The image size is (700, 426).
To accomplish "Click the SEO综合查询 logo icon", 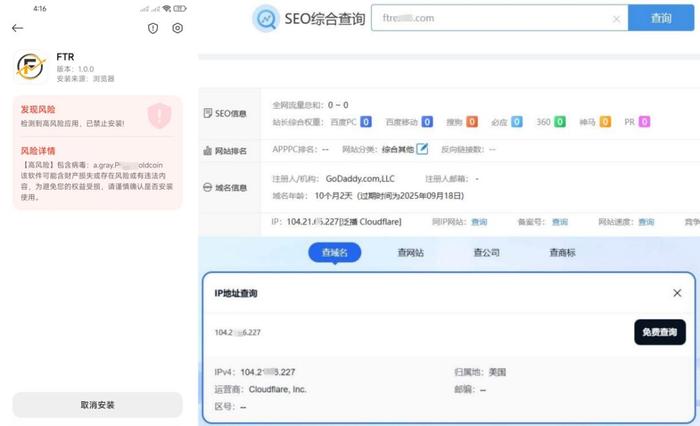I will pos(267,19).
